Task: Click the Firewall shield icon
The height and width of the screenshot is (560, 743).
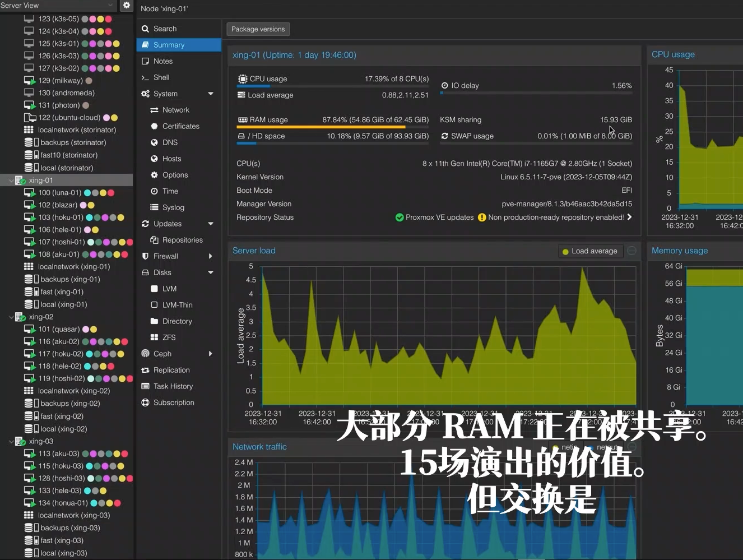Action: pos(145,256)
